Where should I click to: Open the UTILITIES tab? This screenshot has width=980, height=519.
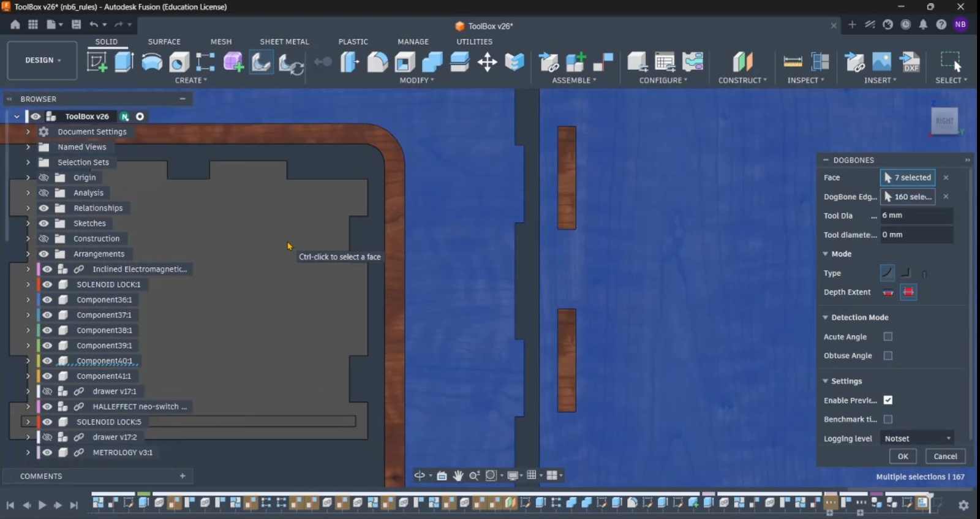(x=474, y=42)
